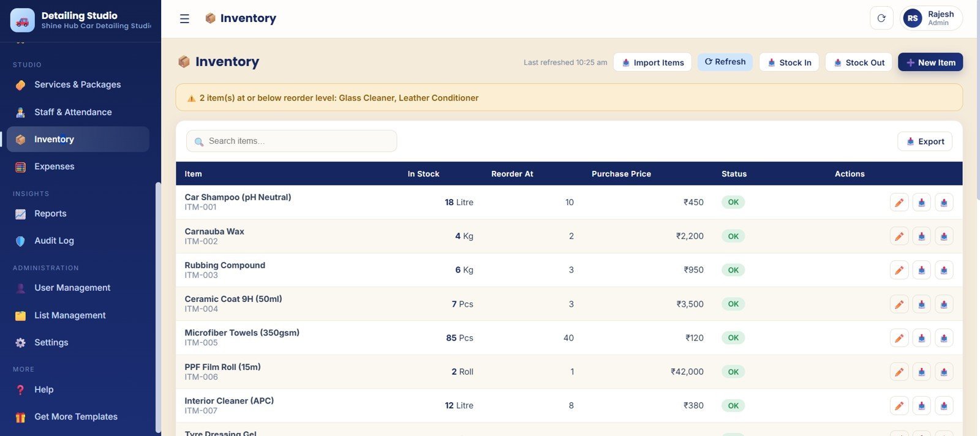Click OK status badge for PPF Film Roll
The width and height of the screenshot is (980, 436).
733,372
